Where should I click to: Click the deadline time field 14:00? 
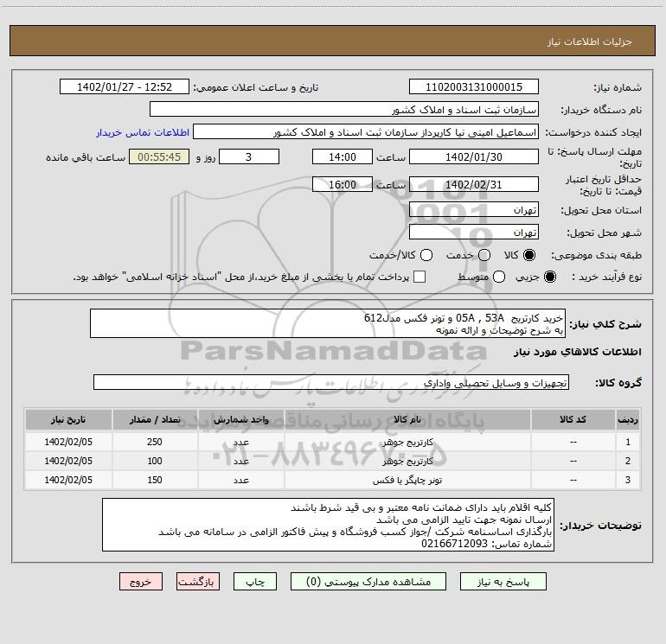(x=343, y=156)
